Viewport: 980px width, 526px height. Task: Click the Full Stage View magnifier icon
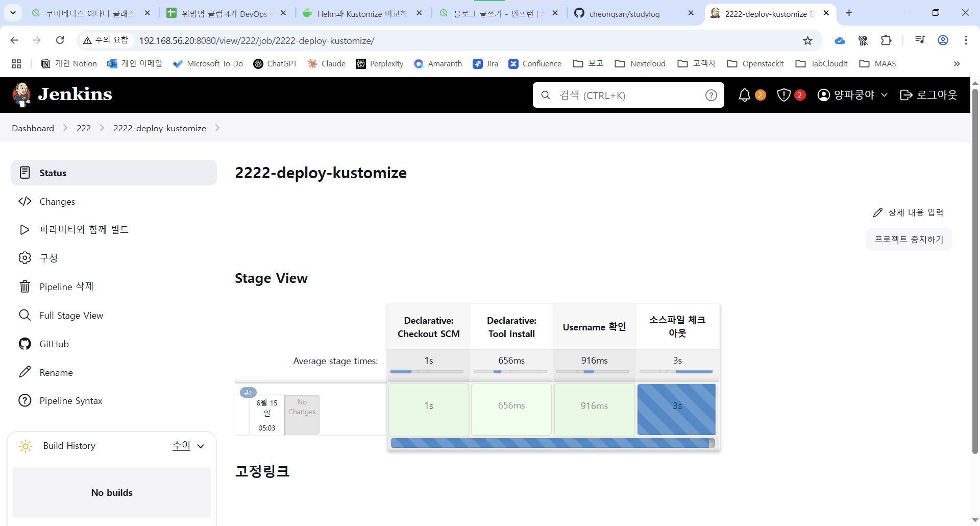pos(25,315)
